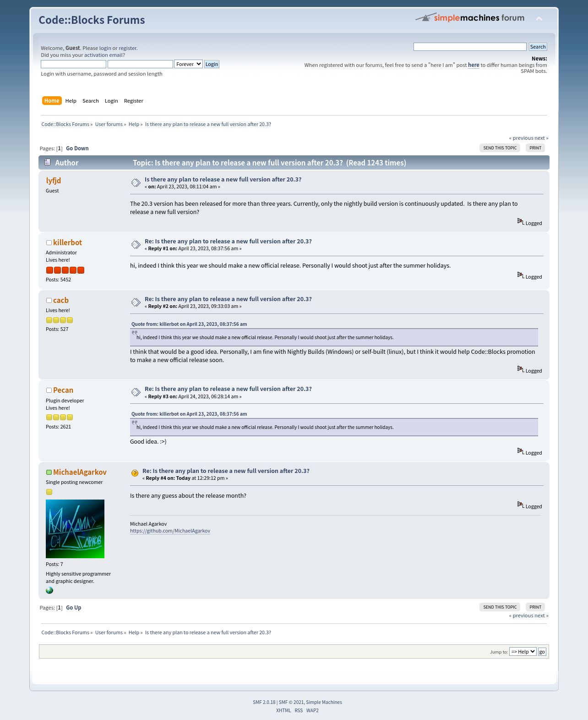
Task: Click the Search button at top right
Action: (x=538, y=47)
